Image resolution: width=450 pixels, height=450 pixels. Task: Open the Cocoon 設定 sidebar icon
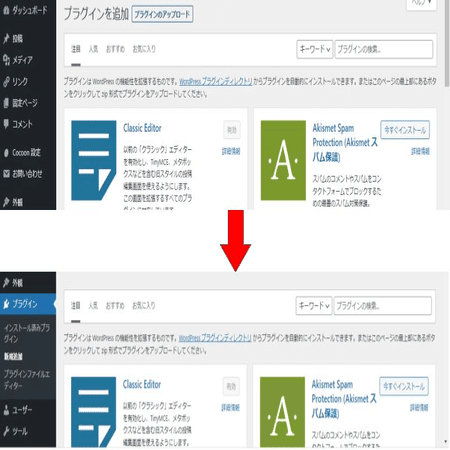tap(6, 153)
